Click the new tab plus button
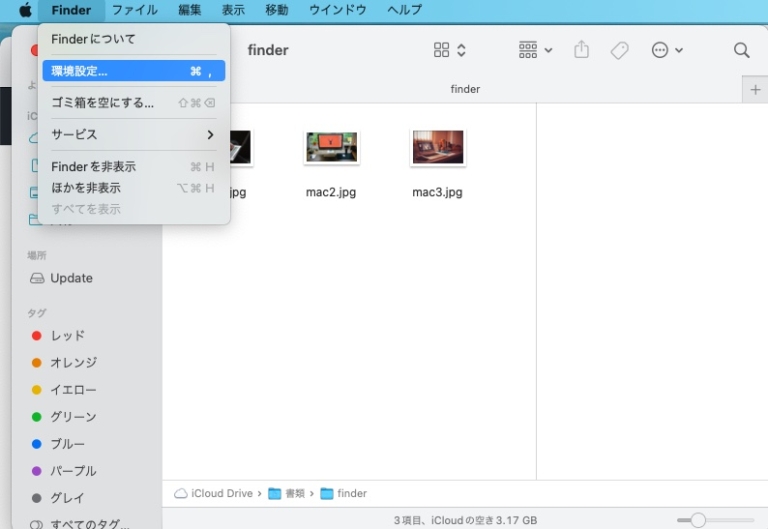The image size is (768, 529). tap(755, 89)
